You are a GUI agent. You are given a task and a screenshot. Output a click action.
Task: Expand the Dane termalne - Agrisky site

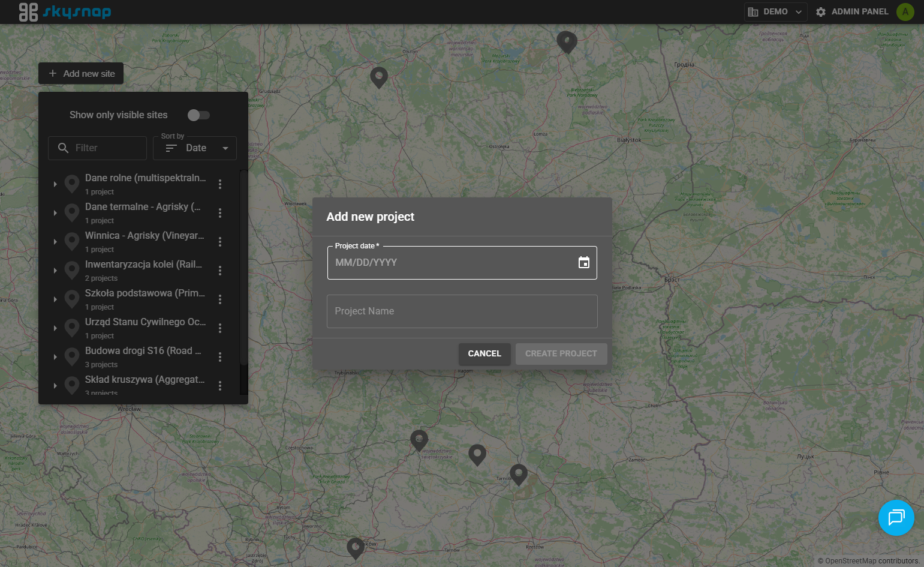point(55,213)
